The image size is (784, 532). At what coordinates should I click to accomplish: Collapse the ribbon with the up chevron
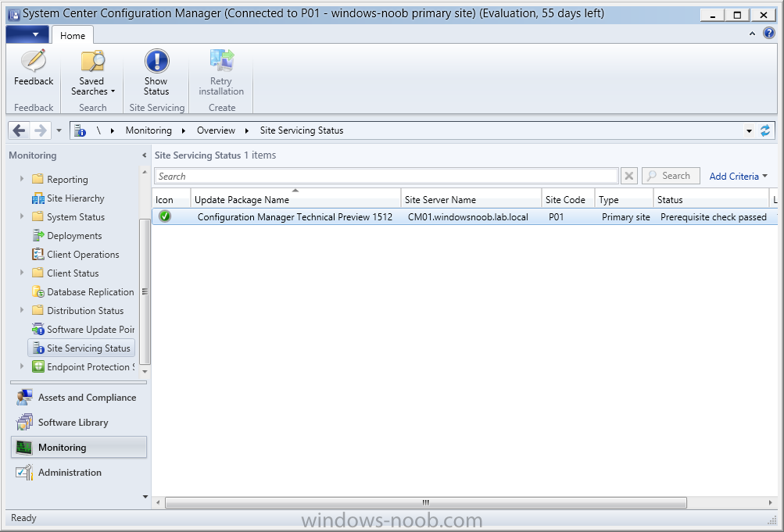(752, 34)
